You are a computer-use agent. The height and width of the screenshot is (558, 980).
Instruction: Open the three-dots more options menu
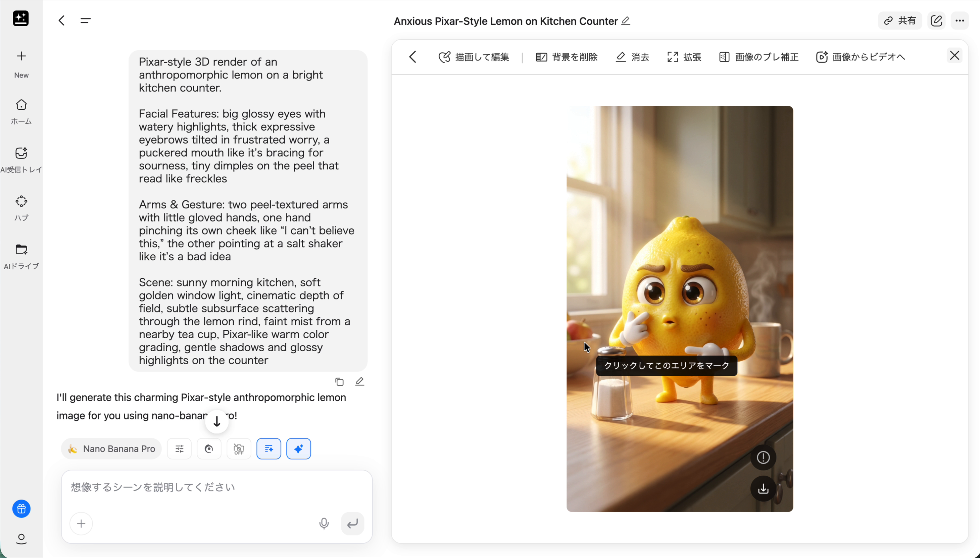click(x=960, y=21)
